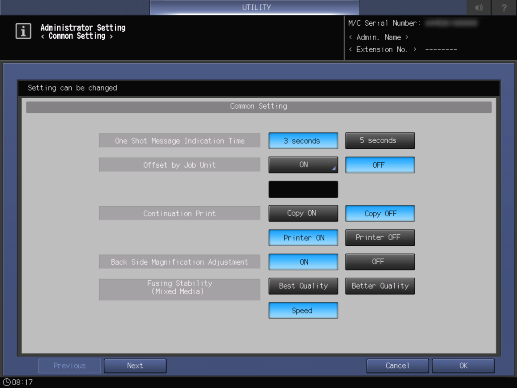The image size is (517, 388).
Task: Click the Continuation Print label
Action: [179, 213]
